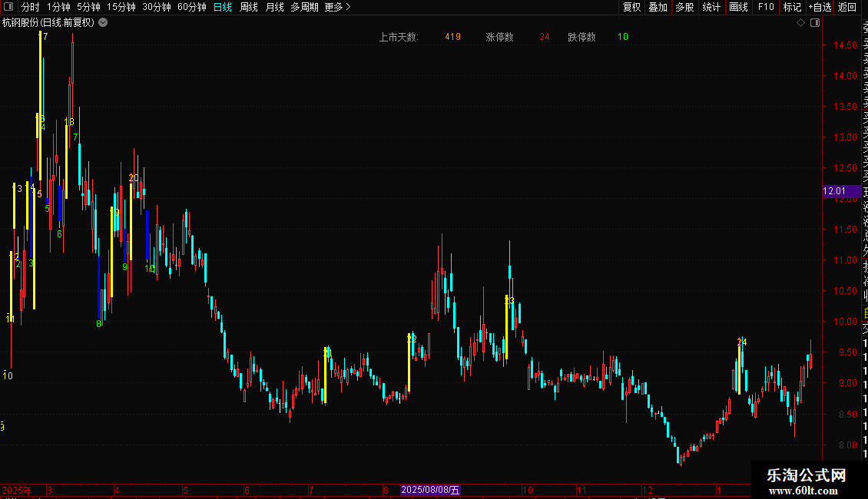Screen dimensions: 868x499
Task: Click month 5 on the time axis
Action: (185, 490)
